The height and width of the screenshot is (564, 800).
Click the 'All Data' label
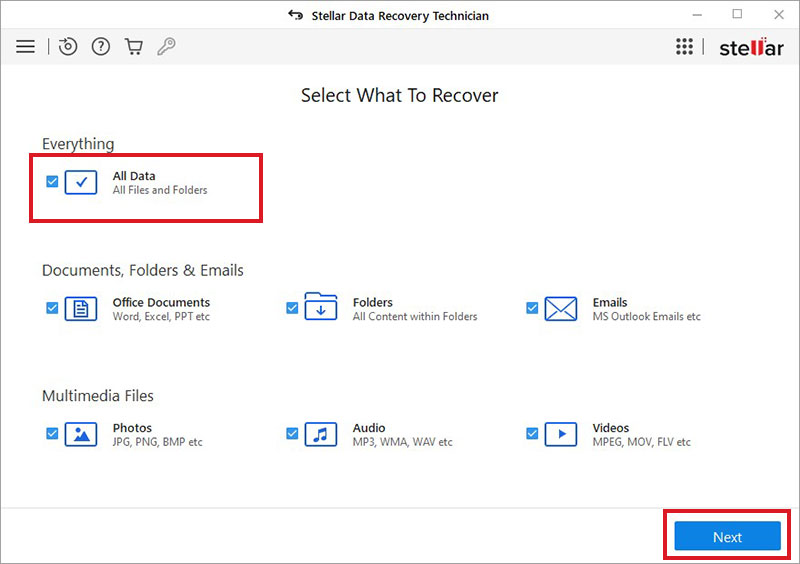click(134, 176)
